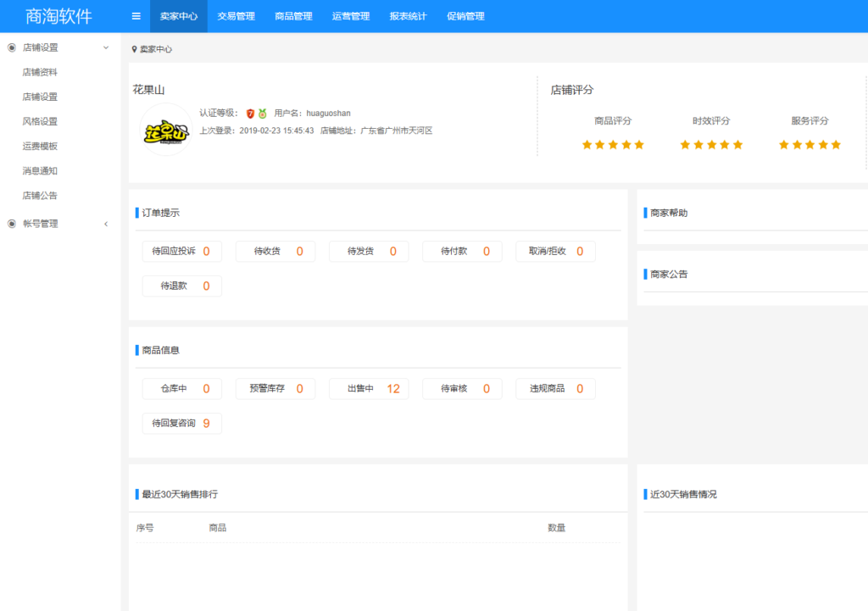
Task: Click the first star of 商品评分 rating
Action: coord(587,144)
